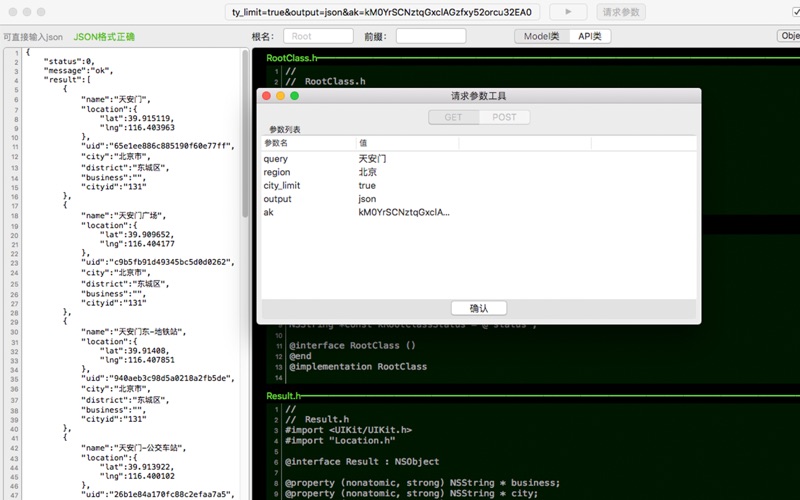This screenshot has height=500, width=800.
Task: Select the ak parameter row
Action: [479, 212]
